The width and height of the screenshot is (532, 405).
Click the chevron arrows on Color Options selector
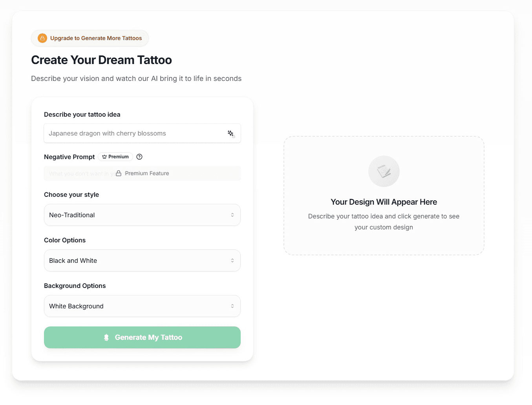(x=232, y=260)
